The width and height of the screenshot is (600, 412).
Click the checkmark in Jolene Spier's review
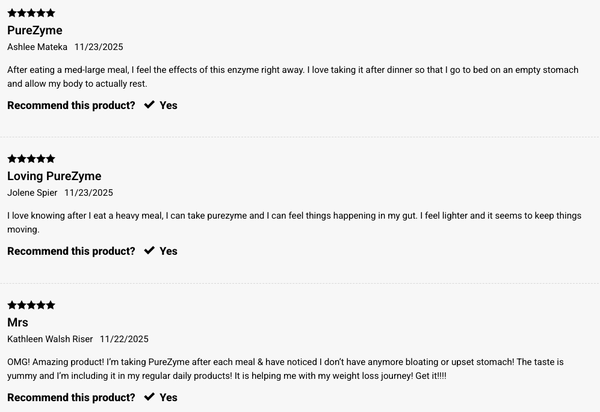[149, 251]
